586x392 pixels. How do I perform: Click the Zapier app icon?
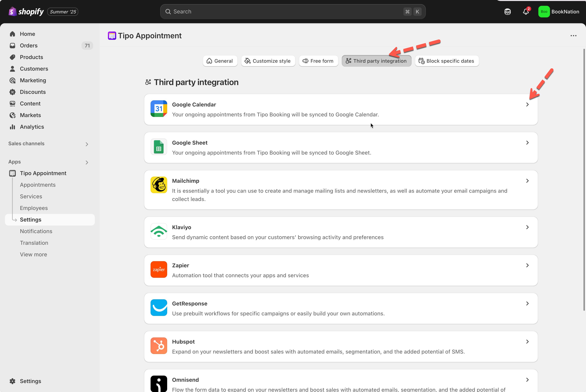[159, 269]
